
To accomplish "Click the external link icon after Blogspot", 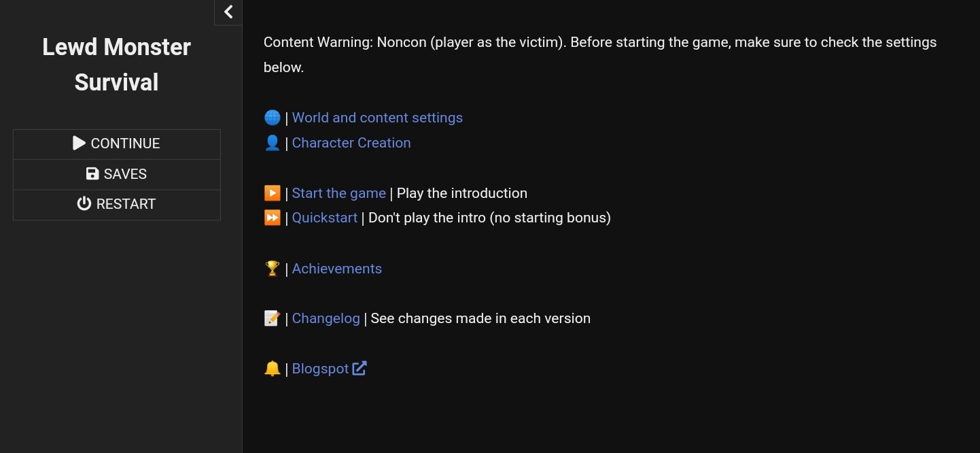I will pos(360,369).
